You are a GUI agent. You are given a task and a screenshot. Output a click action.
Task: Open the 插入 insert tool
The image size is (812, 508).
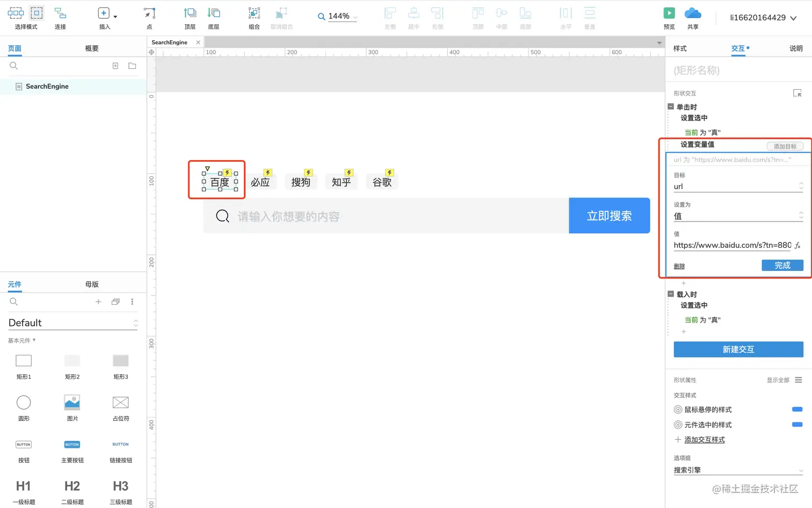(x=104, y=13)
